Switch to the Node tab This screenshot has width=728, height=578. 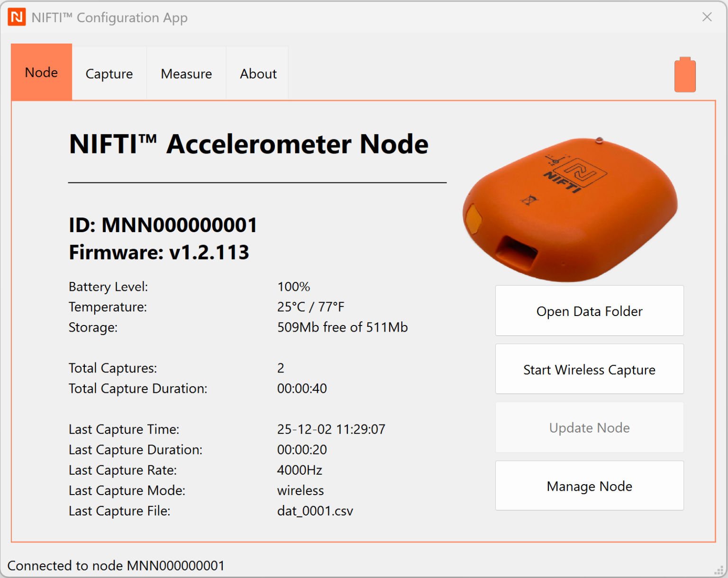point(42,72)
